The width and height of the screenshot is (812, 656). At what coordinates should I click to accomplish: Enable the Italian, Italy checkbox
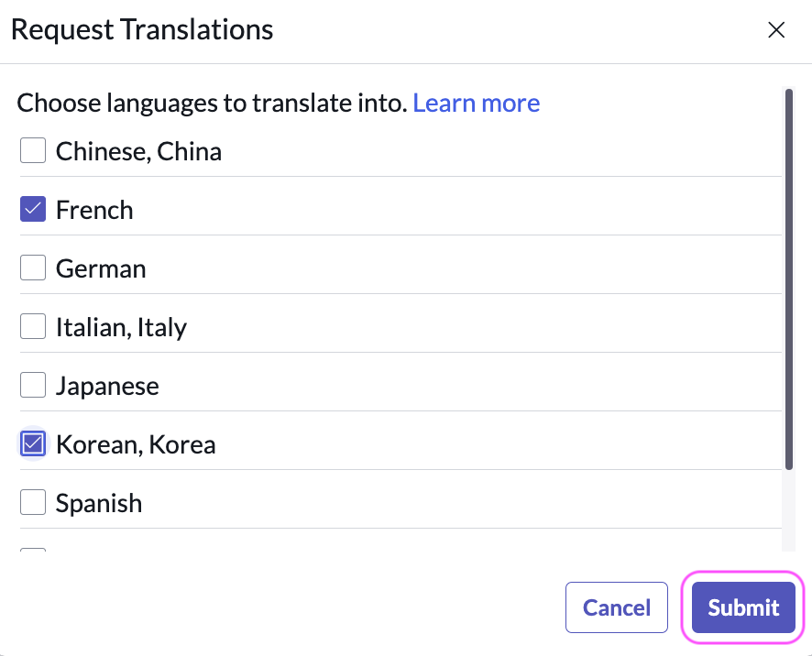click(32, 325)
